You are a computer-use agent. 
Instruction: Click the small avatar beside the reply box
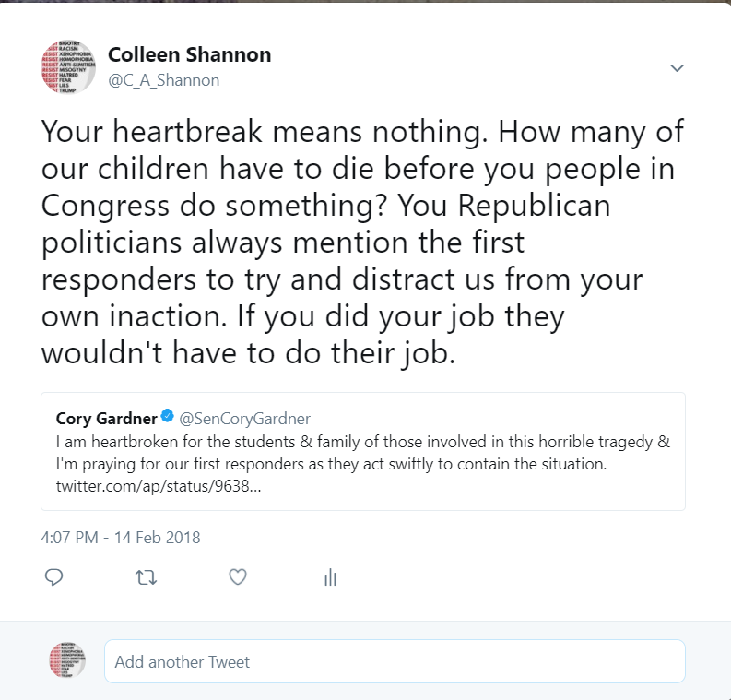coord(67,661)
